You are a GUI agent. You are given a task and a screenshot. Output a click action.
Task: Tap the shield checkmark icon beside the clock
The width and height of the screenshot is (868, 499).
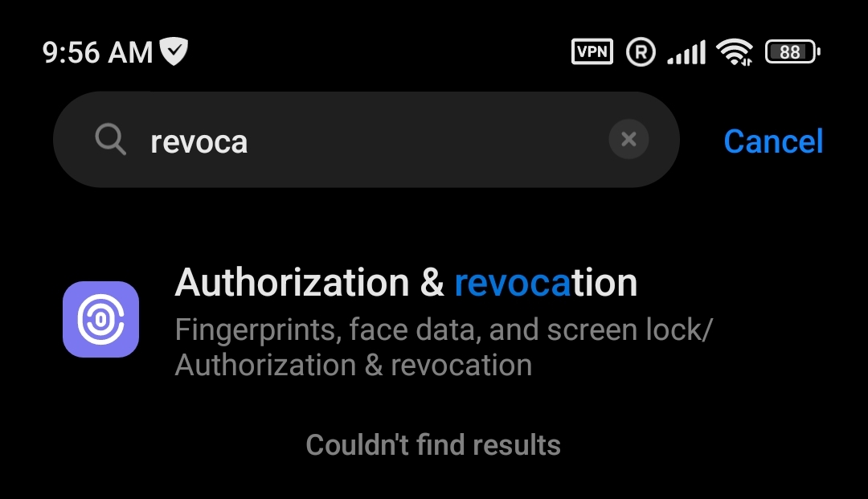click(174, 51)
